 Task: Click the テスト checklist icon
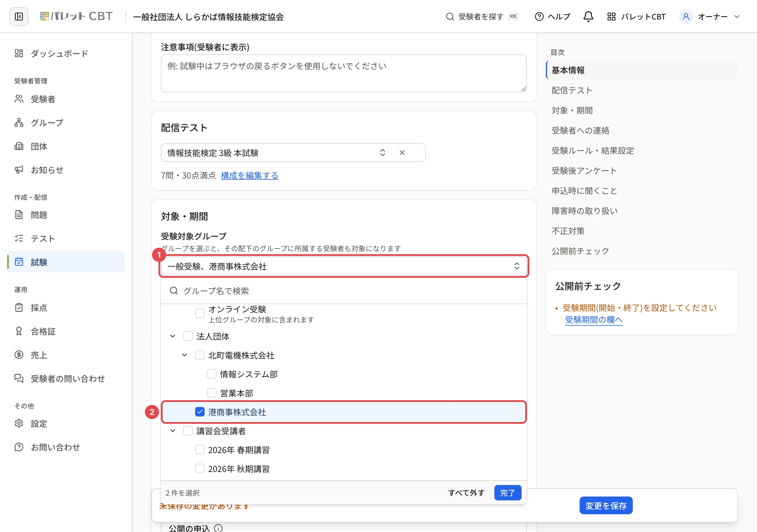point(19,238)
